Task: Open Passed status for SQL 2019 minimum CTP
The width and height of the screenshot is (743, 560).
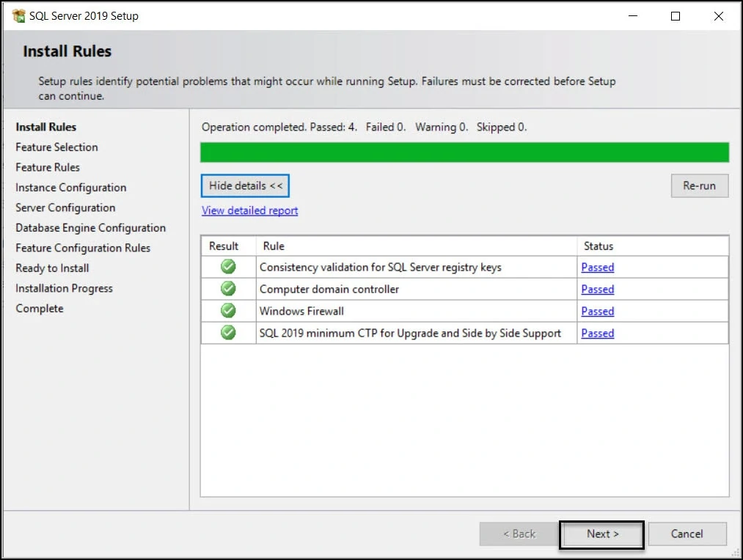Action: click(x=598, y=333)
